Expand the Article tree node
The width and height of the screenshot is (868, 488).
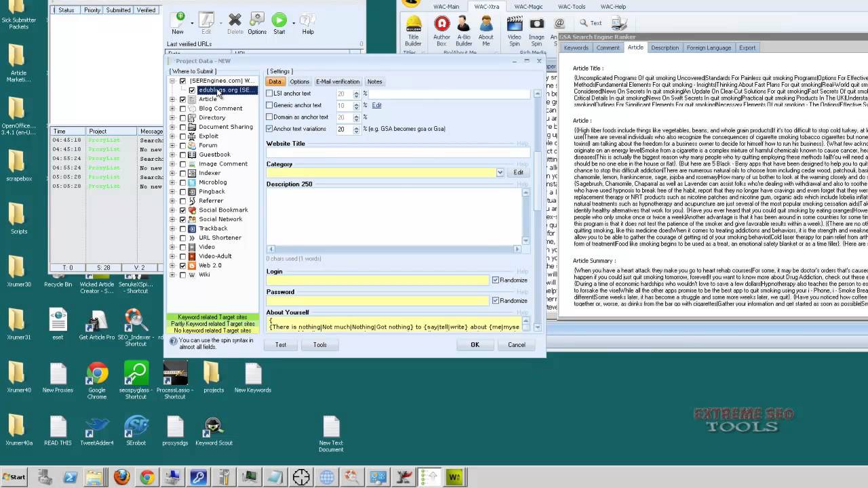[172, 100]
